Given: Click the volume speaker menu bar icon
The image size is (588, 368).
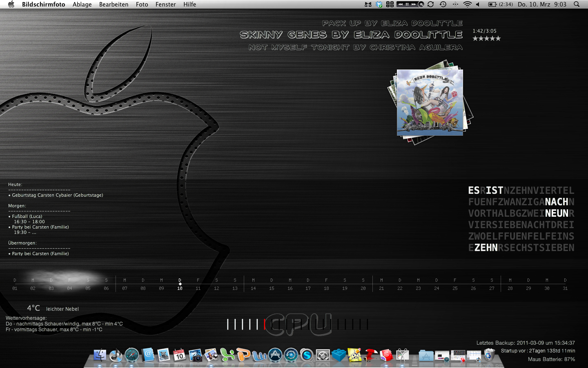Looking at the screenshot, I should coord(478,4).
